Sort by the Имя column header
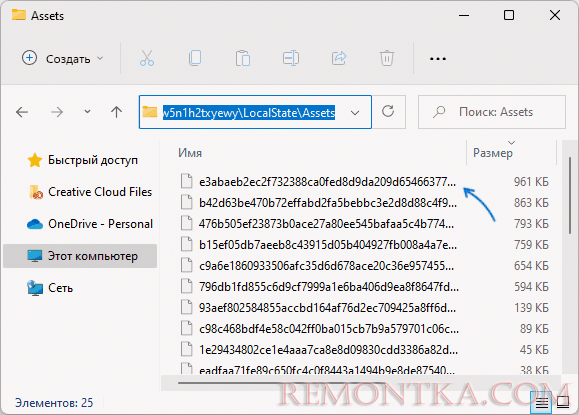Image resolution: width=579 pixels, height=415 pixels. (190, 152)
